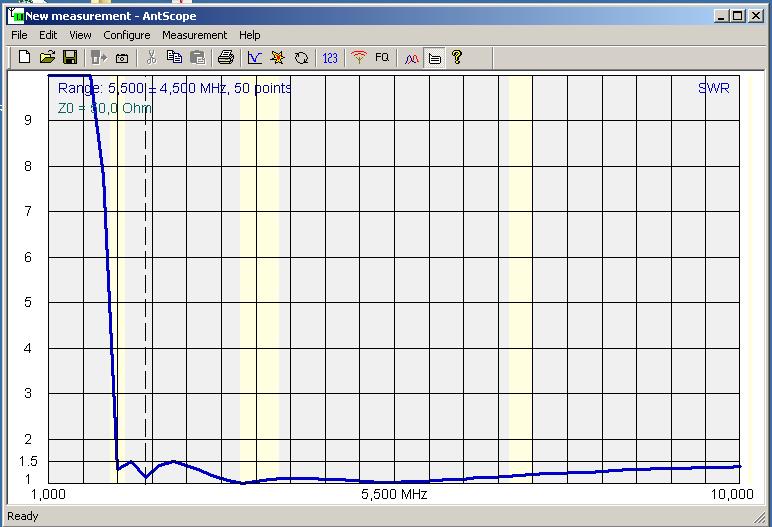Screen dimensions: 772x527
Task: Open the File menu
Action: pyautogui.click(x=19, y=35)
